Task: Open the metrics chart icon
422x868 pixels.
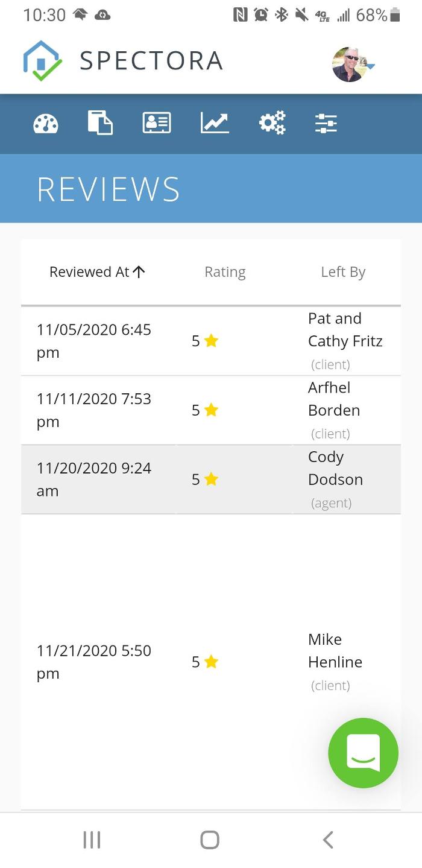Action: click(x=215, y=123)
